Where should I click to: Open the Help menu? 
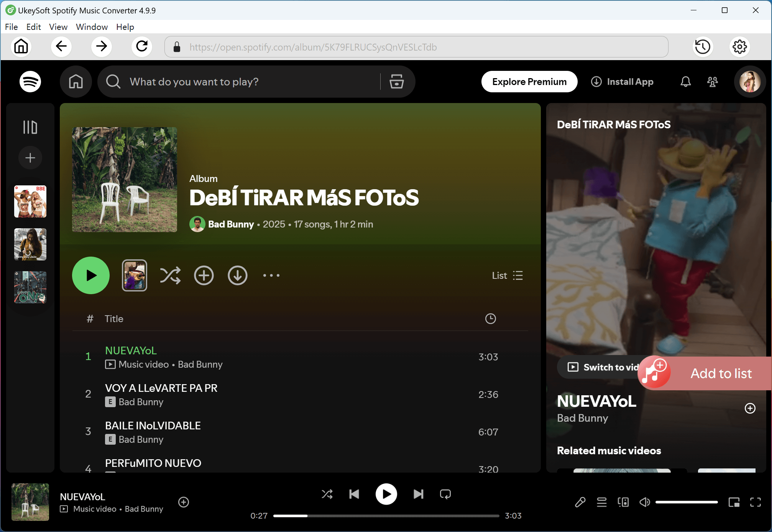[125, 27]
